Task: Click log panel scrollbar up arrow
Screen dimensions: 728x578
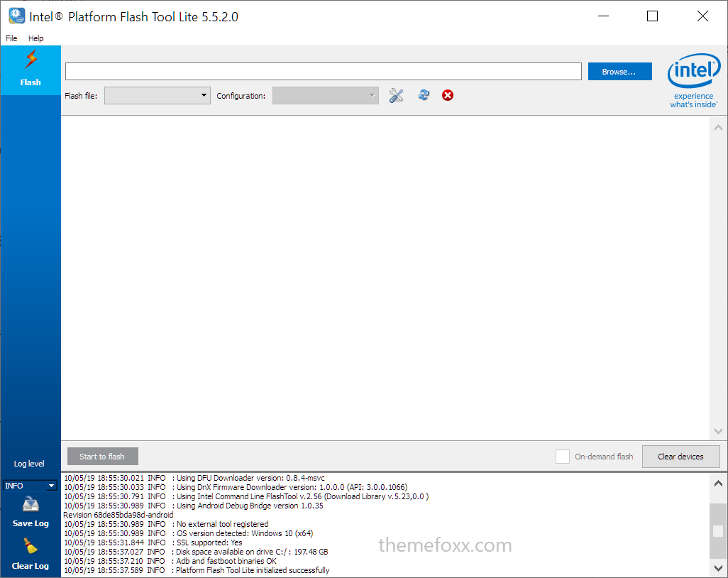Action: [x=718, y=484]
